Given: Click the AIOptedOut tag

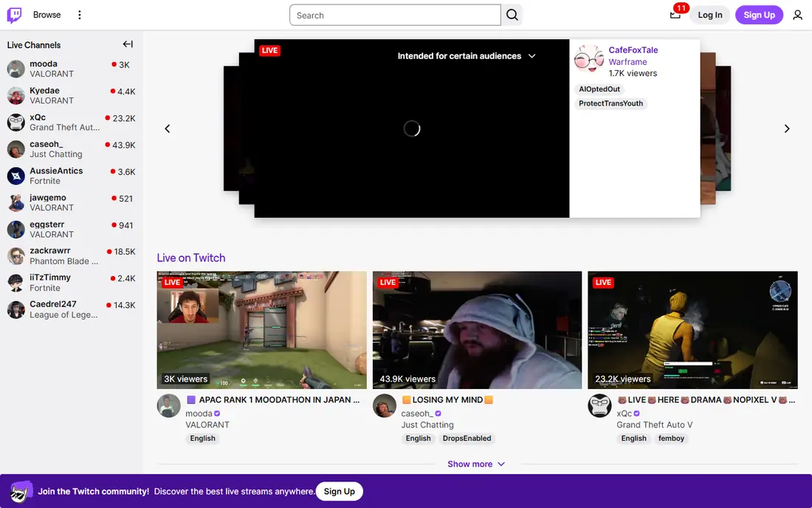Looking at the screenshot, I should 599,89.
